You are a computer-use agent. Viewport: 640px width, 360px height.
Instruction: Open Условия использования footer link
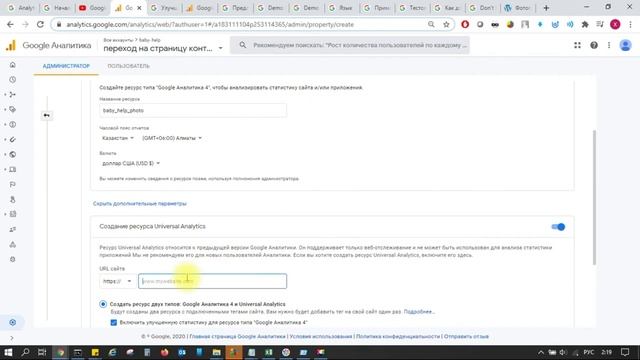pyautogui.click(x=321, y=337)
